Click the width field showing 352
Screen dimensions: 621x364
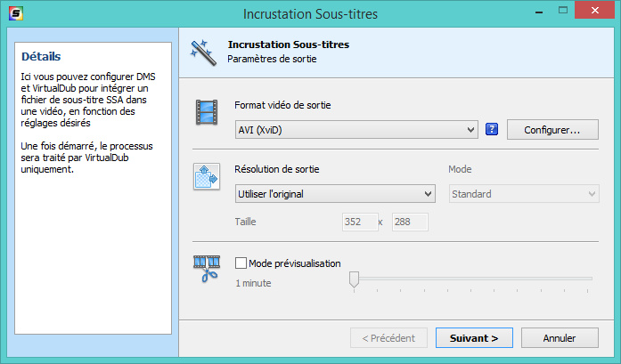(x=357, y=222)
